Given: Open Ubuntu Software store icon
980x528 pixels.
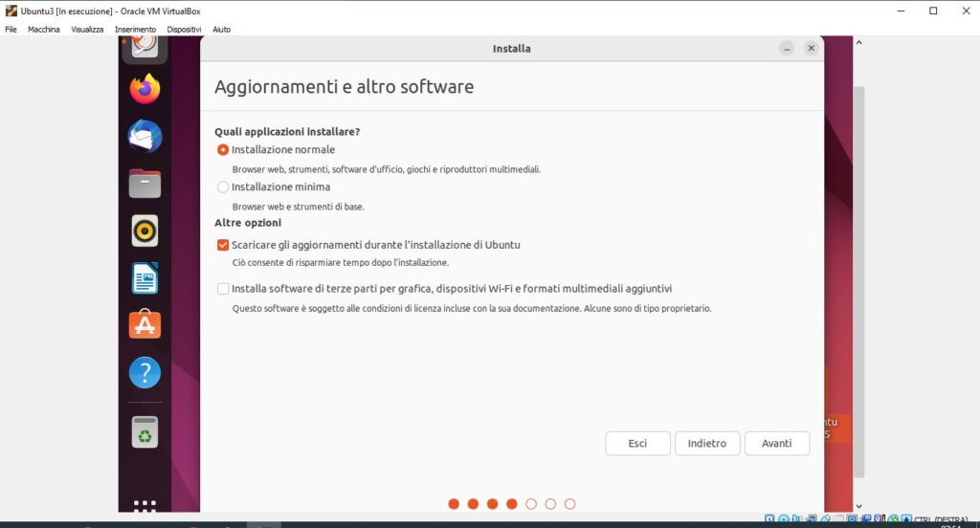Looking at the screenshot, I should tap(145, 324).
